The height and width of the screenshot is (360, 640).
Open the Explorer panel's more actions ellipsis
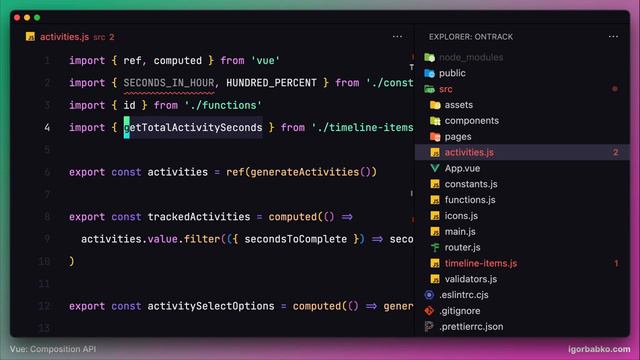[613, 37]
